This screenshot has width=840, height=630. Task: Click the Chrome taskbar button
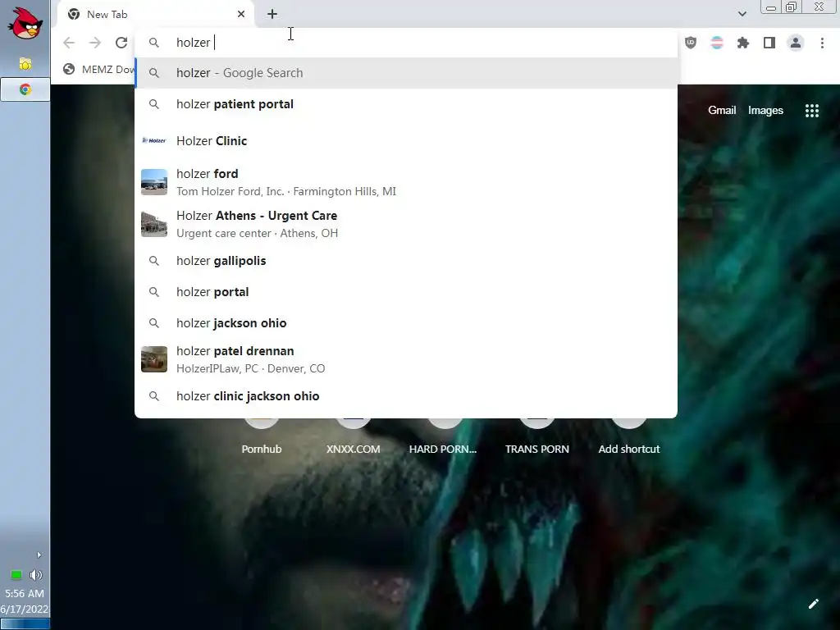pos(25,89)
